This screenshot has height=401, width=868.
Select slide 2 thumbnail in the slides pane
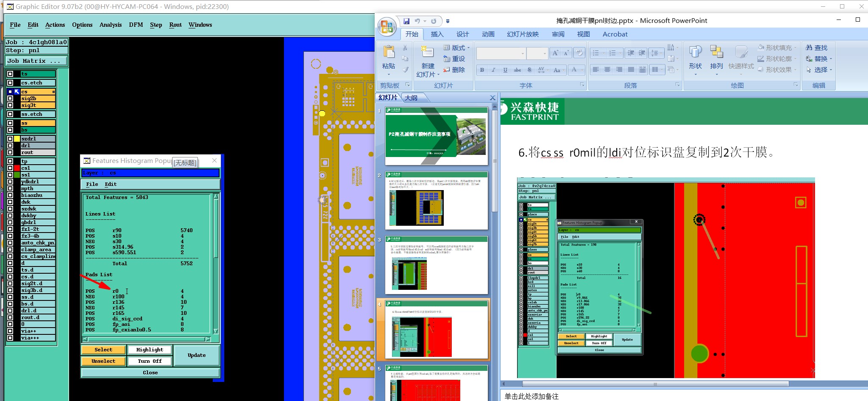click(437, 200)
